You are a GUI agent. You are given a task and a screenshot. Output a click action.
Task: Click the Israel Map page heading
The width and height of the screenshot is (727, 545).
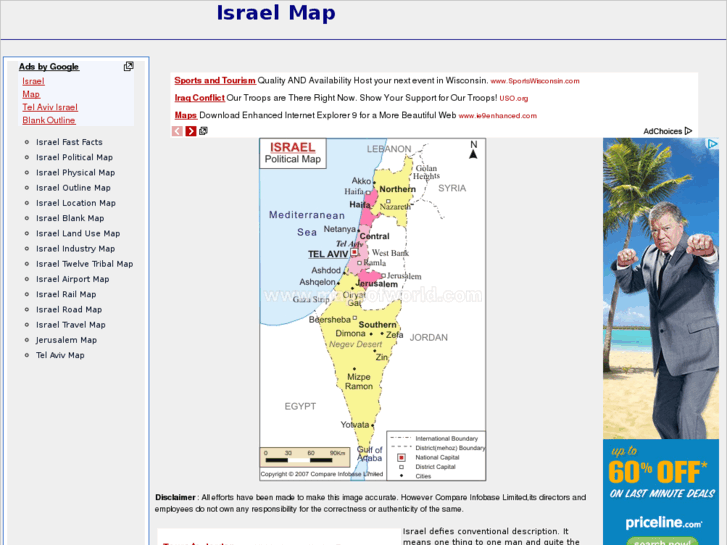coord(276,13)
